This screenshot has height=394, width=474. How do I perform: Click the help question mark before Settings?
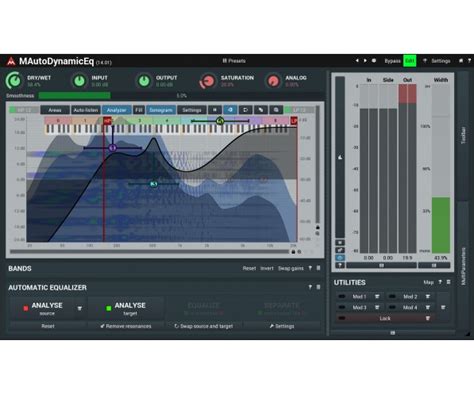pos(425,61)
